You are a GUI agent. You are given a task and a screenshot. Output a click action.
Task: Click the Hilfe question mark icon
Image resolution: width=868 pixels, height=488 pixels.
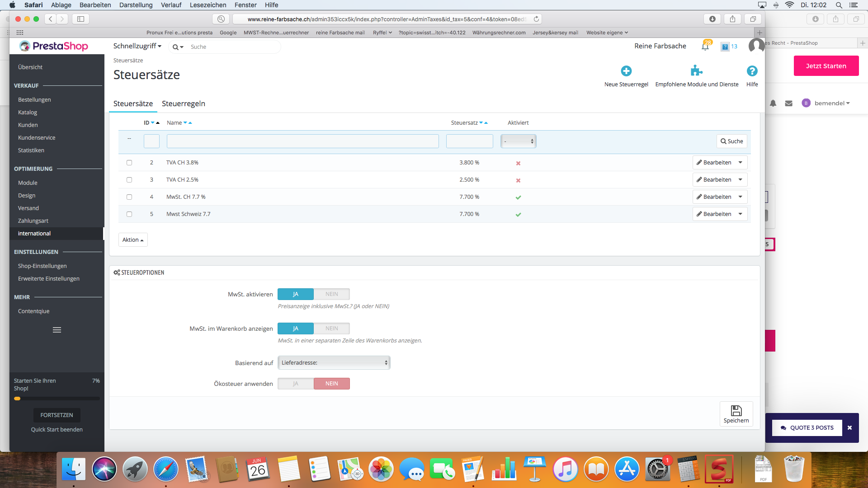pyautogui.click(x=752, y=71)
